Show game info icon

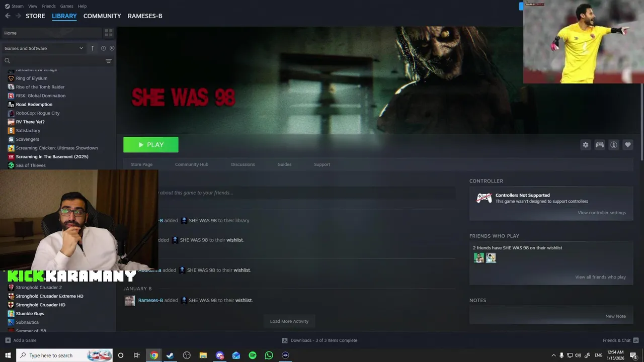614,145
